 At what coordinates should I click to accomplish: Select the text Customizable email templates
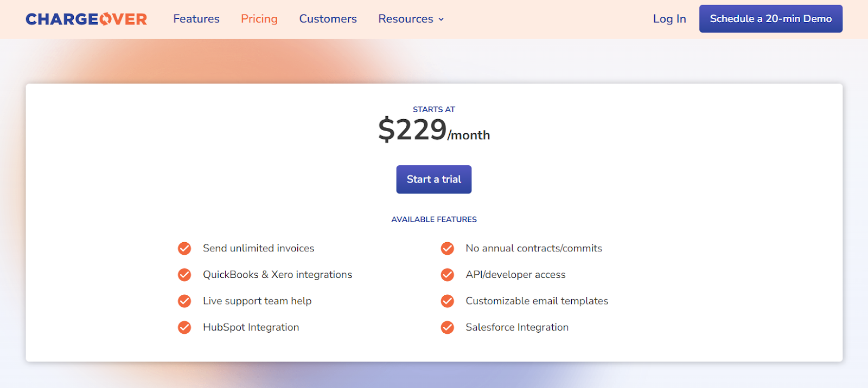537,301
